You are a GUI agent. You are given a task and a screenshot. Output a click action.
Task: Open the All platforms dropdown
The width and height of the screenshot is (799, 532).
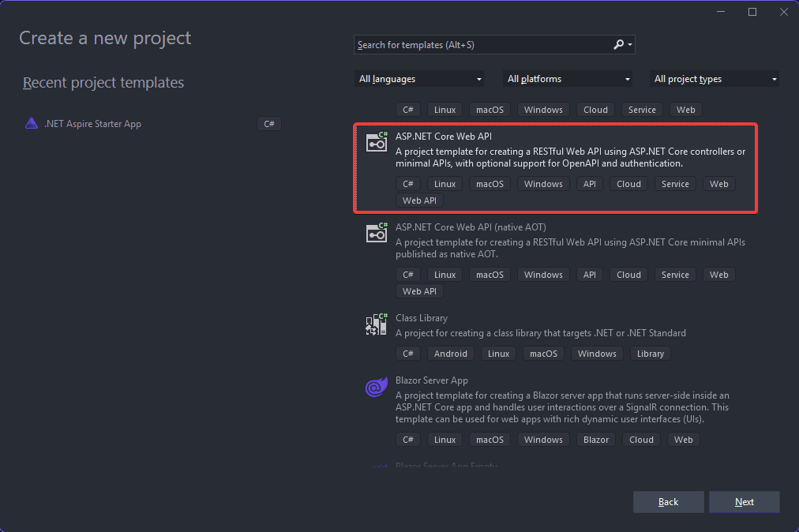[x=567, y=79]
